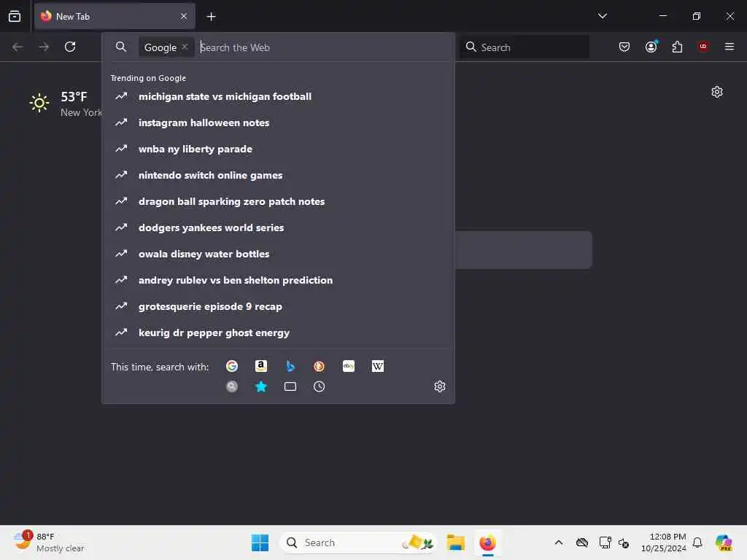Pick "andrey rublev vs ben shelton prediction"

point(278,280)
